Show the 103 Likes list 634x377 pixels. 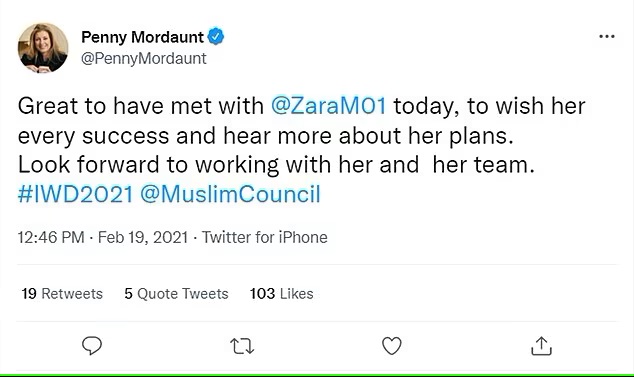coord(281,294)
